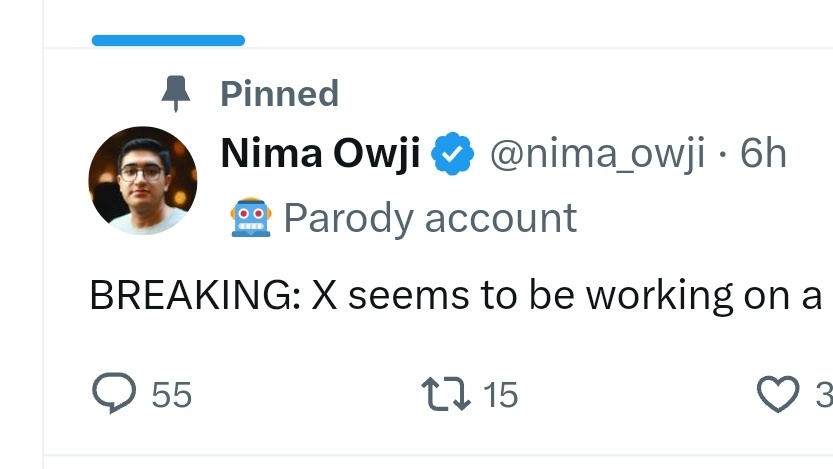Click the Parody account label
Image resolution: width=833 pixels, height=469 pixels.
430,217
